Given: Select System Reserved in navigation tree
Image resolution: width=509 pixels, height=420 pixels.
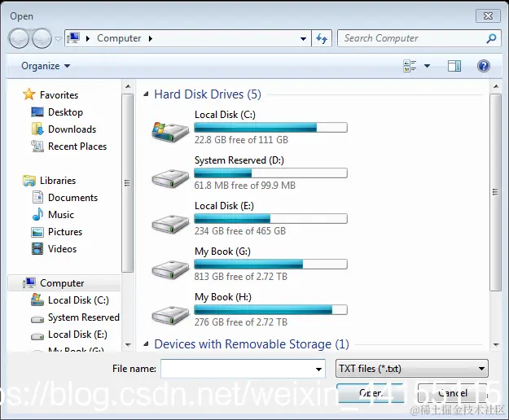Looking at the screenshot, I should (75, 317).
